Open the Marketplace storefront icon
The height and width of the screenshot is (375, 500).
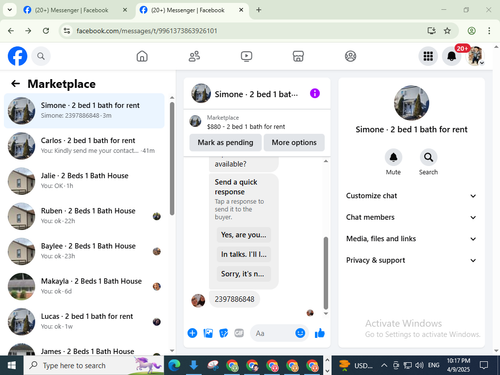tap(298, 56)
